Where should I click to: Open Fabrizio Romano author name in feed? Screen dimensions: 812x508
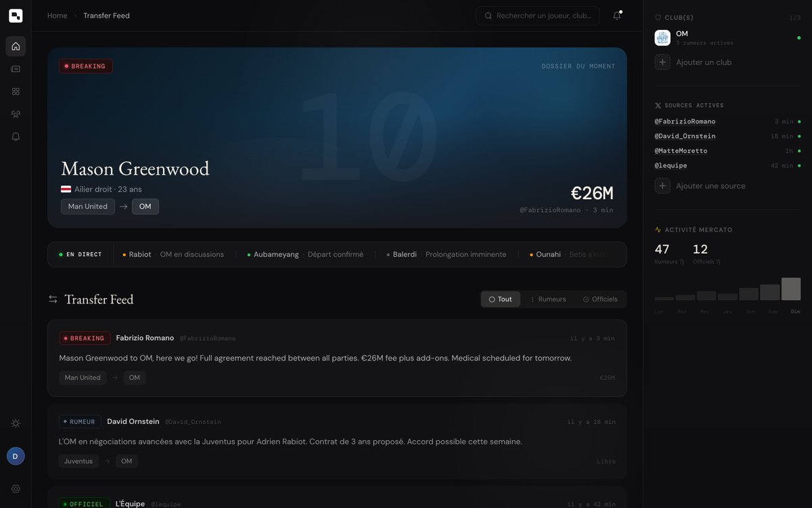145,338
